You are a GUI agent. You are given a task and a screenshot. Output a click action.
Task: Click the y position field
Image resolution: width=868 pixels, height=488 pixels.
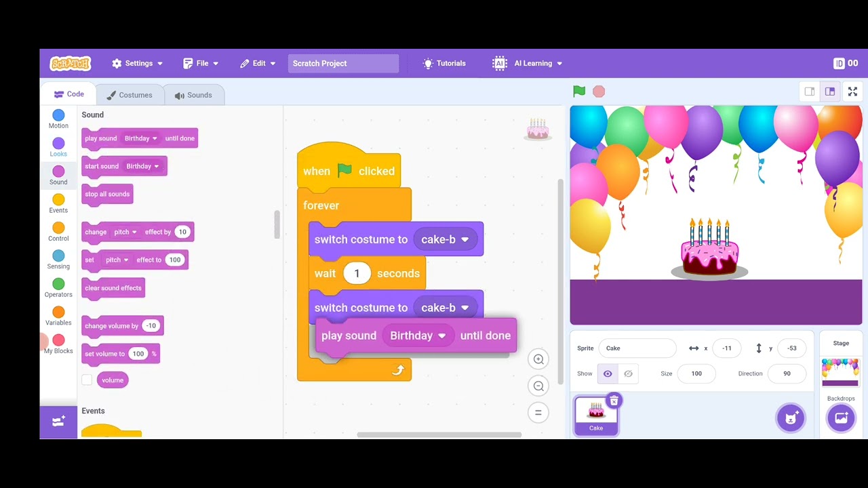(x=792, y=348)
